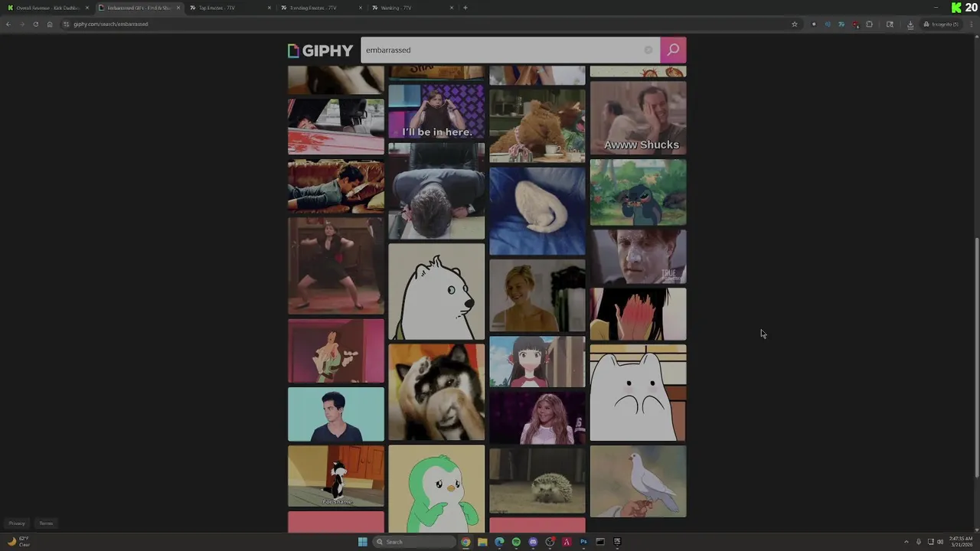
Task: Open the Awww Shucks GIF
Action: pyautogui.click(x=638, y=118)
